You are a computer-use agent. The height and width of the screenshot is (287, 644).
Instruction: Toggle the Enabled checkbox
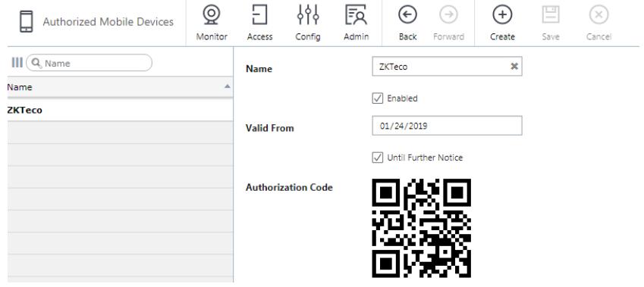coord(378,98)
